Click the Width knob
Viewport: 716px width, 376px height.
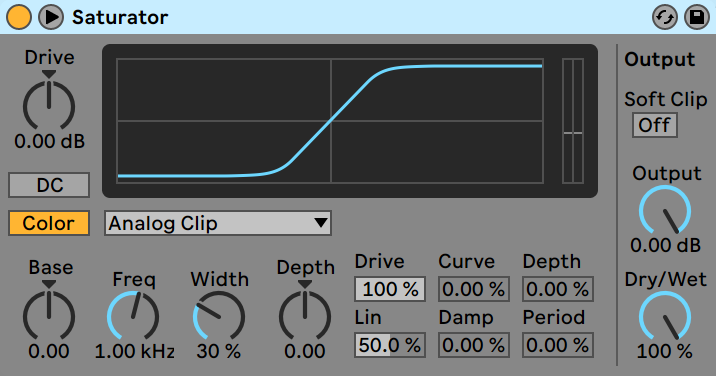click(x=219, y=316)
